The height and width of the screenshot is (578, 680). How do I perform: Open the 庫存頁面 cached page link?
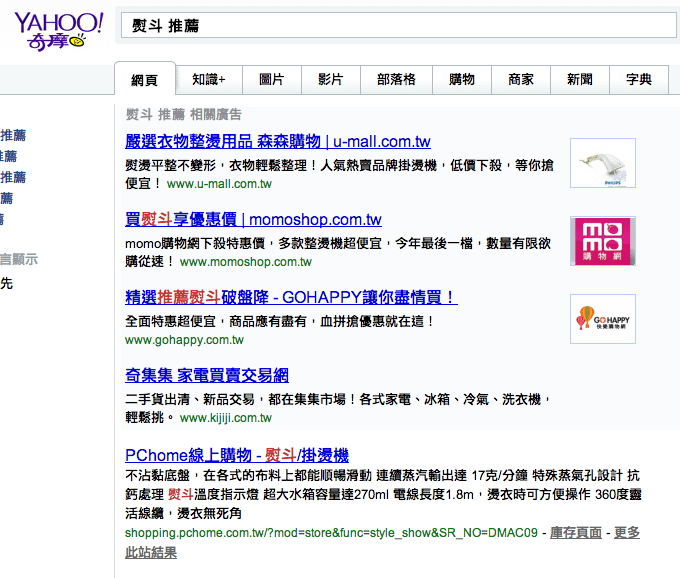[576, 532]
